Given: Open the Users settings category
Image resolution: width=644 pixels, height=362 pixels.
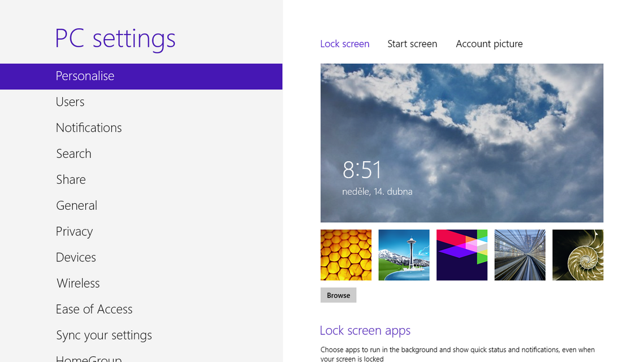Looking at the screenshot, I should coord(70,102).
